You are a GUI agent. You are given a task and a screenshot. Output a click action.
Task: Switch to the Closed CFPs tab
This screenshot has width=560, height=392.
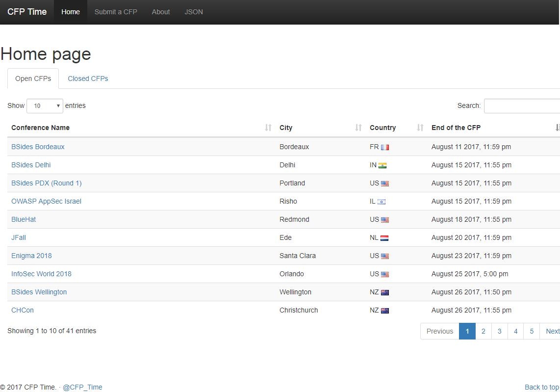88,78
